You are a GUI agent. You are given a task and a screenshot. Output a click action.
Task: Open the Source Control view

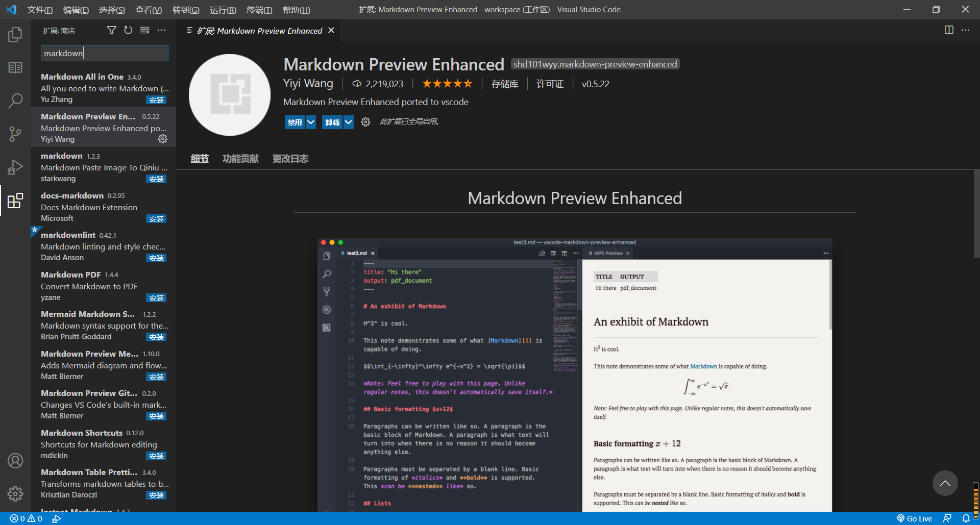click(x=15, y=134)
